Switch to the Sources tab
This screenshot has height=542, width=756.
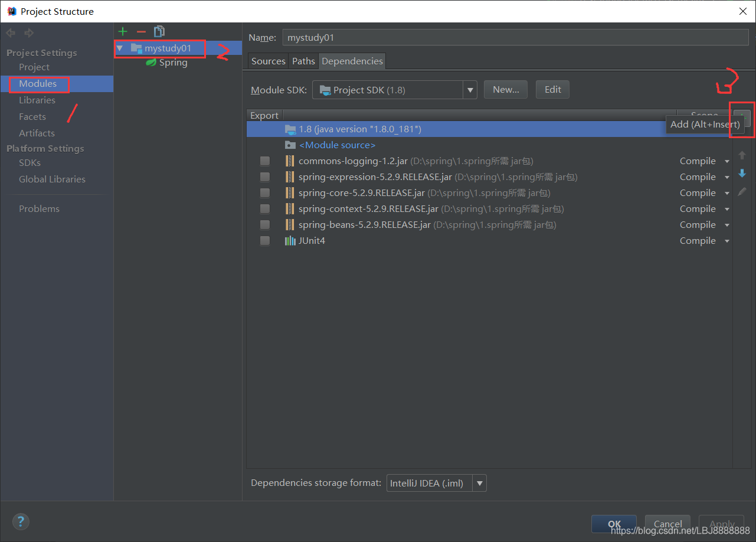pyautogui.click(x=268, y=61)
